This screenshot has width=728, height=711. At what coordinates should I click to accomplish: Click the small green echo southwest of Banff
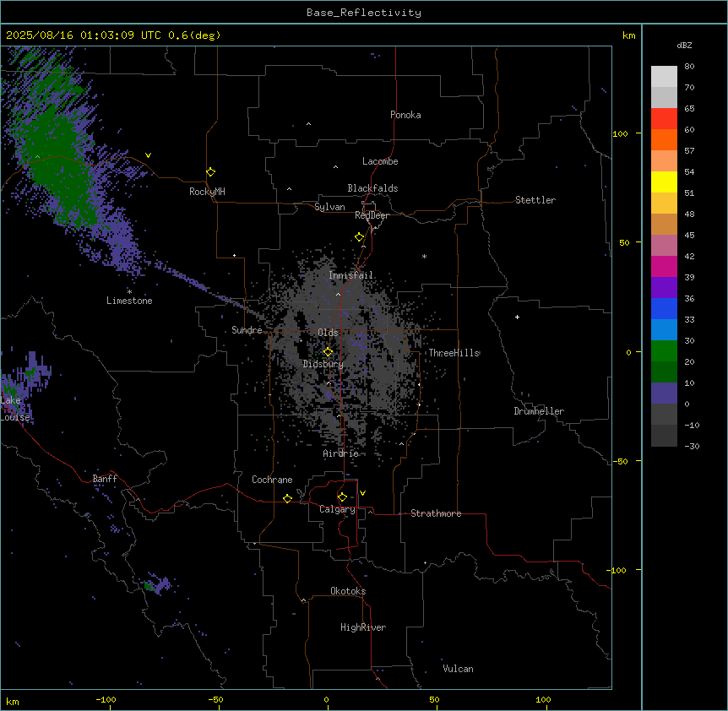pos(148,586)
